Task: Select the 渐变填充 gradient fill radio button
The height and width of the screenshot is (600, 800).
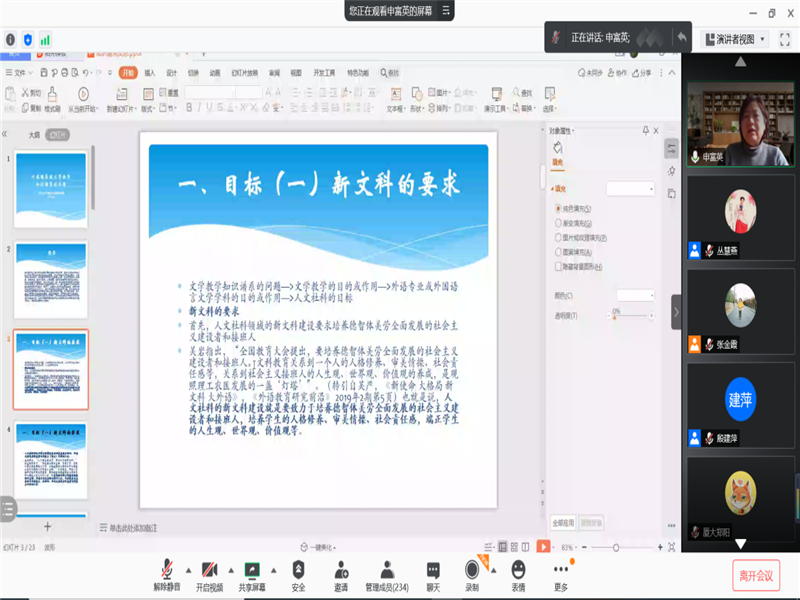Action: (558, 223)
